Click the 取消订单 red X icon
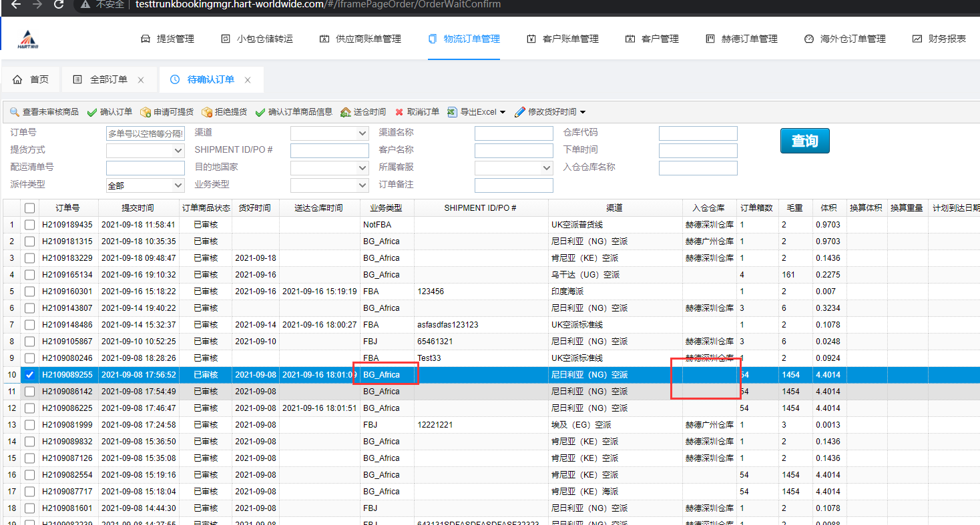This screenshot has width=980, height=525. click(x=399, y=112)
